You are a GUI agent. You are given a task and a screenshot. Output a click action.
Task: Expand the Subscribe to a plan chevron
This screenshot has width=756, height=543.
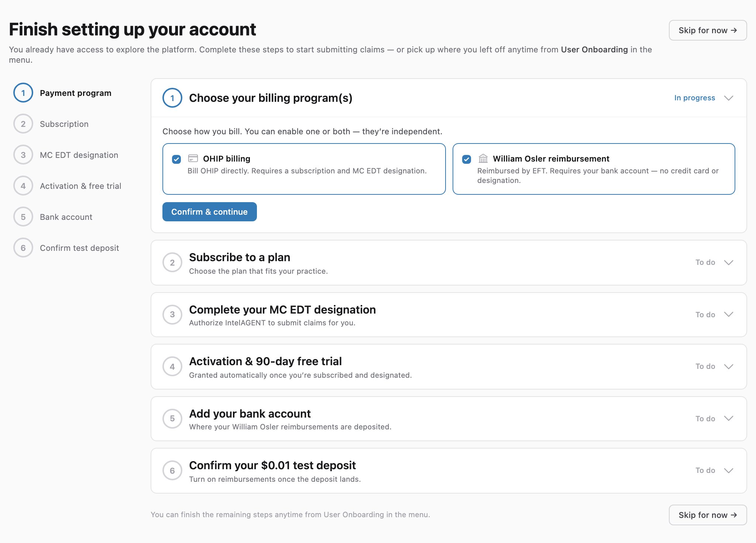tap(728, 263)
